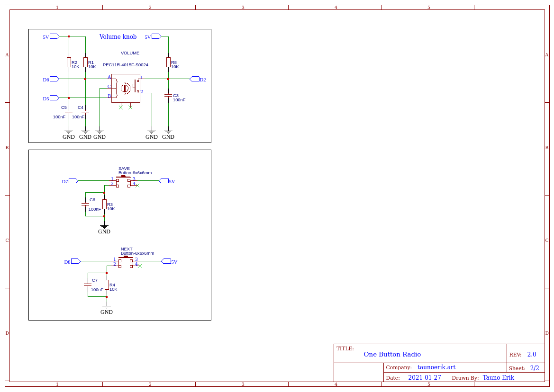Click the D7 net port flag
Image resolution: width=554 pixels, height=392 pixels.
pos(73,181)
